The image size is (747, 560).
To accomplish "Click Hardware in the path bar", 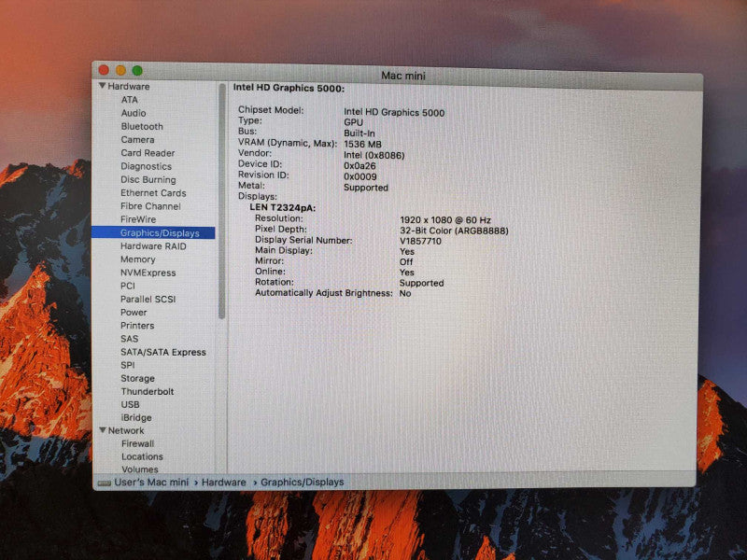I will (223, 482).
